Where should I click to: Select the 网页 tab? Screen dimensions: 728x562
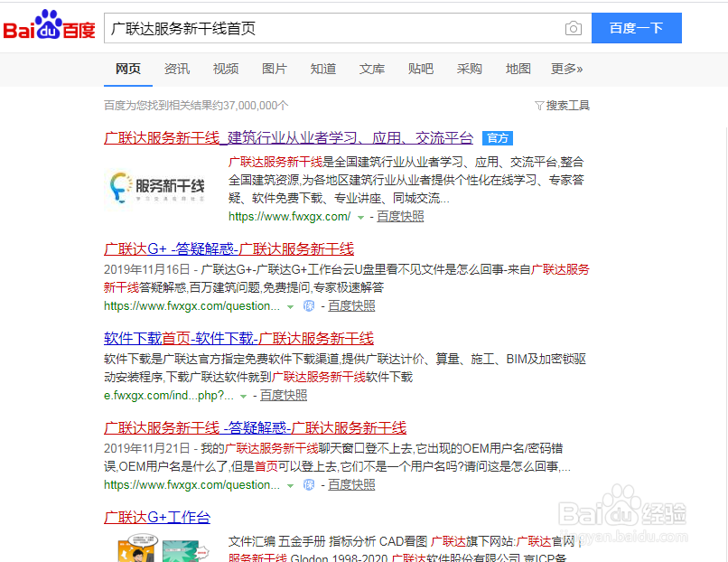[x=128, y=69]
